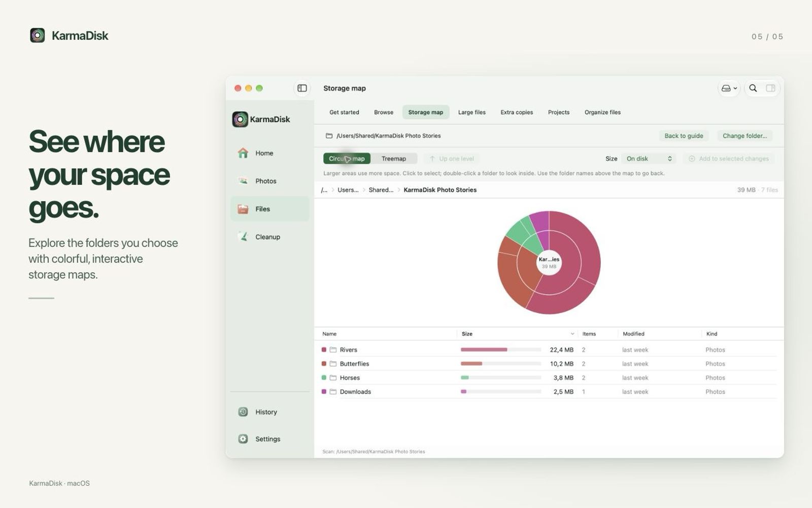
Task: Toggle the right inspector panel icon
Action: (770, 88)
